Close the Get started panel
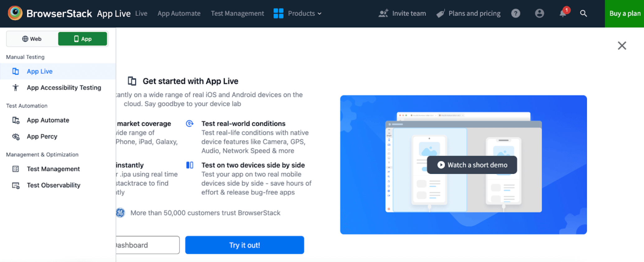 [x=622, y=46]
